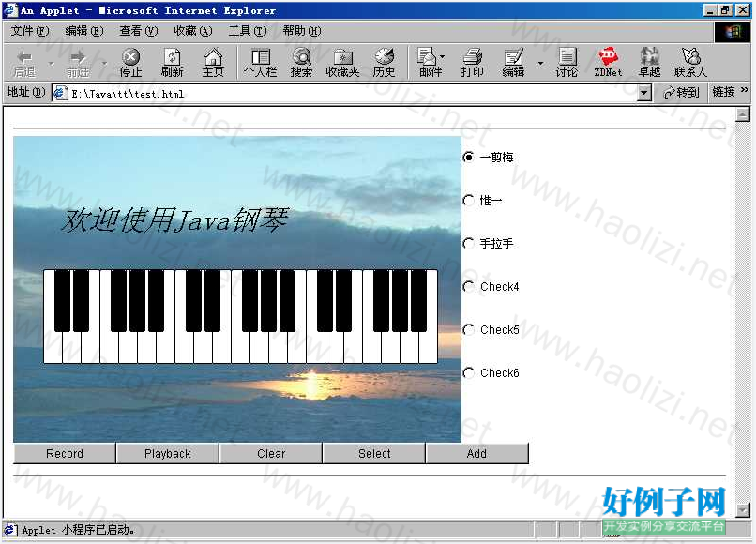Screen dimensions: 756x544
Task: Go to the Home page (主页) icon
Action: point(213,62)
